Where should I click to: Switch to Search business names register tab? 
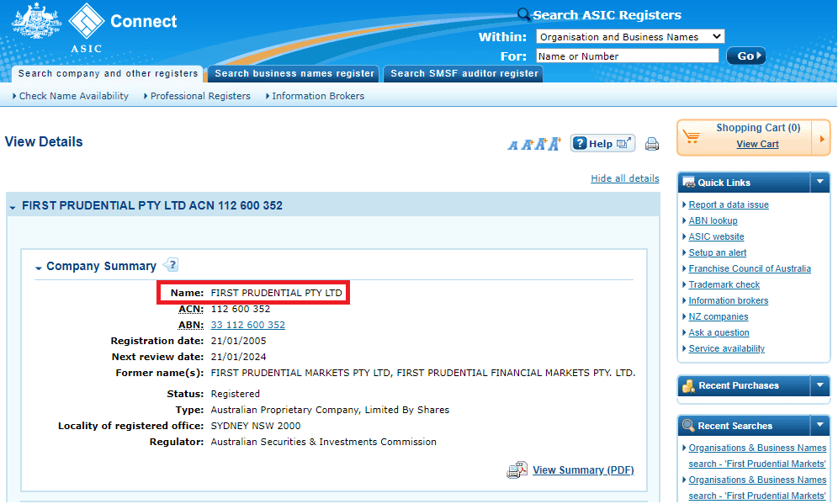click(294, 74)
